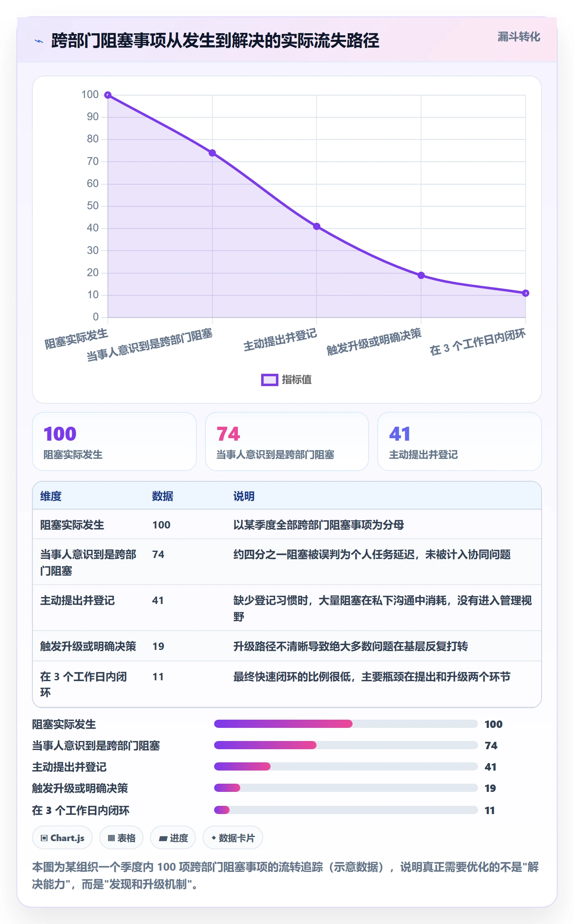
Task: Click the footer note starting with 本图为某组织
Action: coord(286,876)
